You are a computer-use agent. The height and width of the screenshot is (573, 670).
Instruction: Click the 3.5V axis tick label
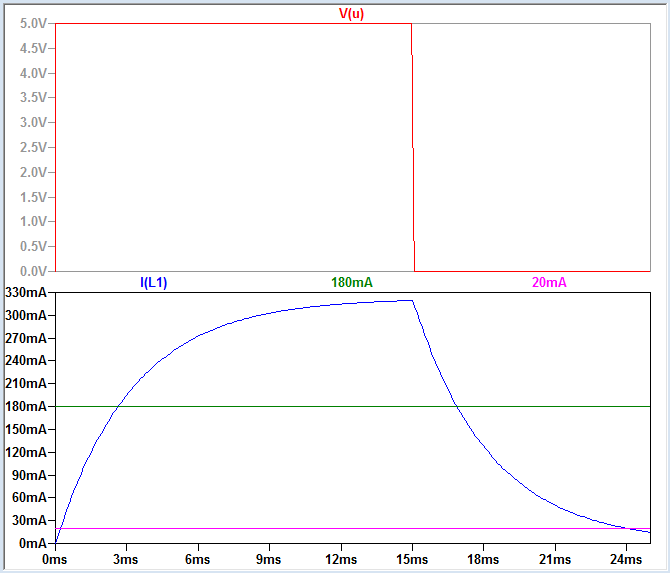[x=33, y=98]
